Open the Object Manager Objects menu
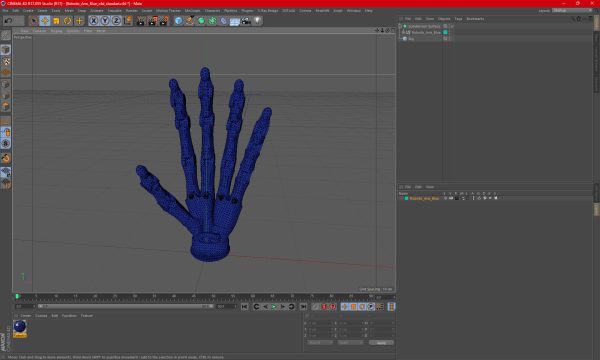Screen dimensions: 600x360 pos(444,19)
